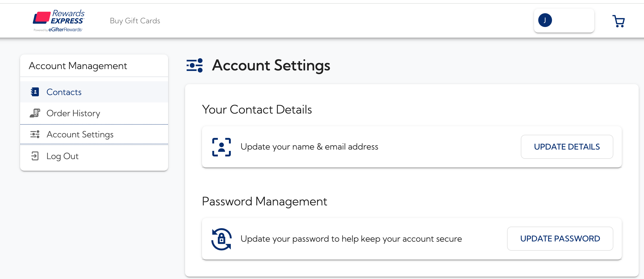Click the Order History receipt icon
This screenshot has width=644, height=279.
coord(35,113)
